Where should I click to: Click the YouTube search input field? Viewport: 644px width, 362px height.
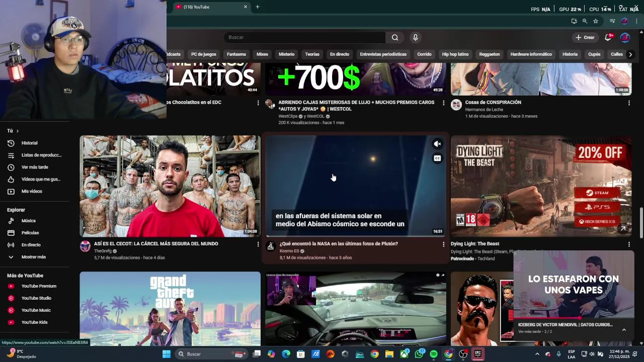[305, 37]
